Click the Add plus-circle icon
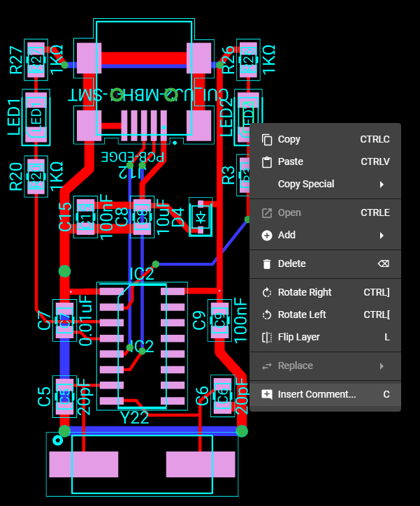The height and width of the screenshot is (506, 420). [x=267, y=235]
